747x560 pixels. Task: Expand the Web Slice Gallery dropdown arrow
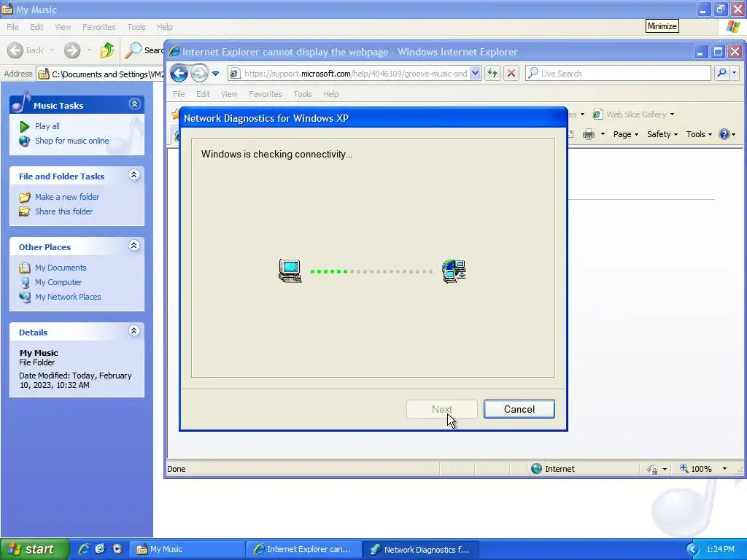672,114
